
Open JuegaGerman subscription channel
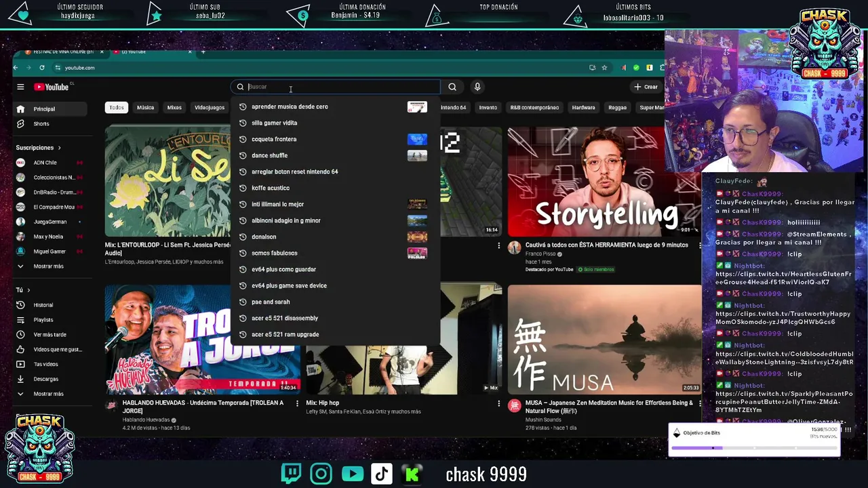click(x=51, y=222)
